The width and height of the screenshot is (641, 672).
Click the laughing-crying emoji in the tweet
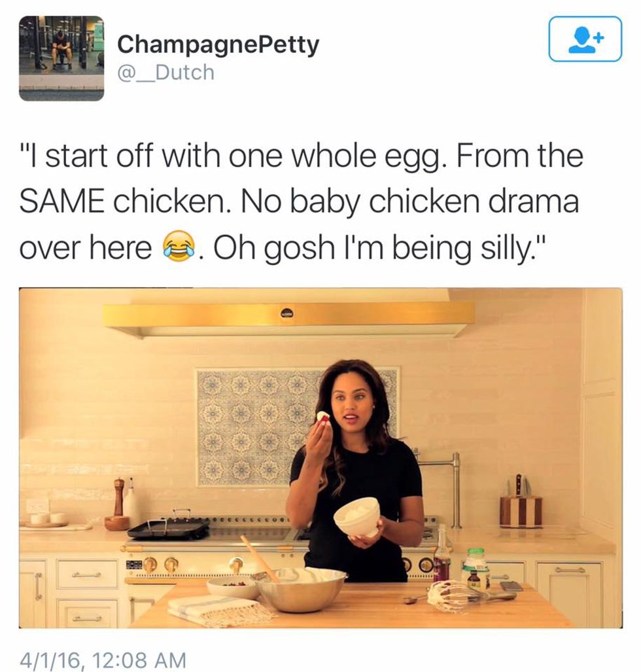tap(179, 247)
